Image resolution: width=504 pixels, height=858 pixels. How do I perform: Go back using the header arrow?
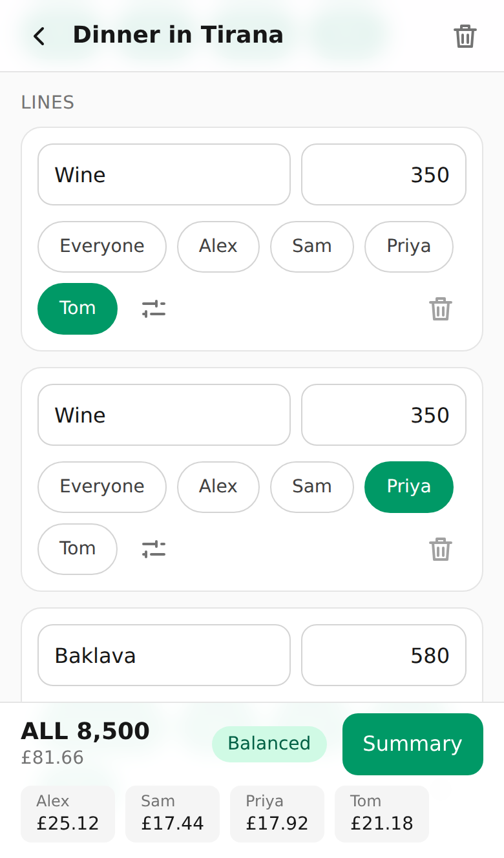tap(39, 36)
